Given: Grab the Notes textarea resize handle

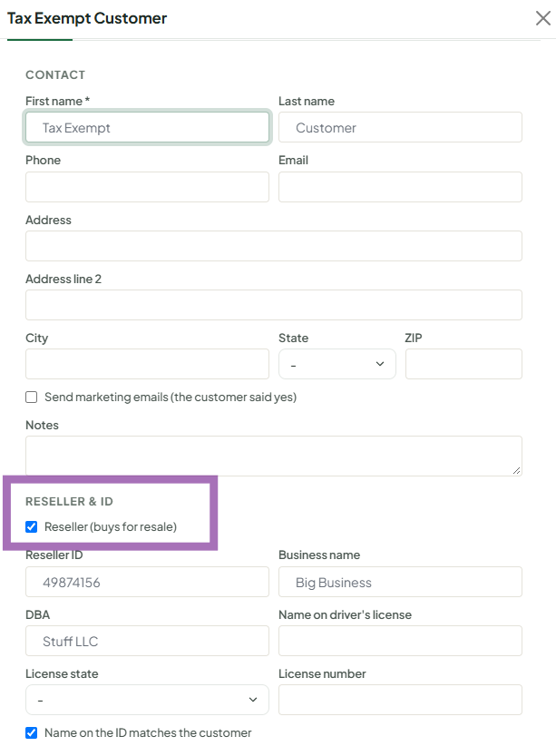Looking at the screenshot, I should point(516,470).
